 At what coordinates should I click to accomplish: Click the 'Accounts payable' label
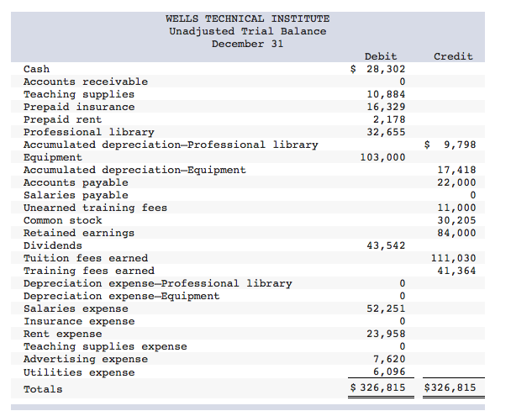(x=76, y=182)
